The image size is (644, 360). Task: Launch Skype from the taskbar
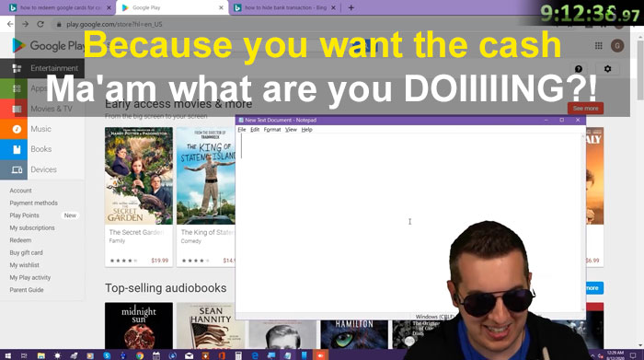[107, 355]
